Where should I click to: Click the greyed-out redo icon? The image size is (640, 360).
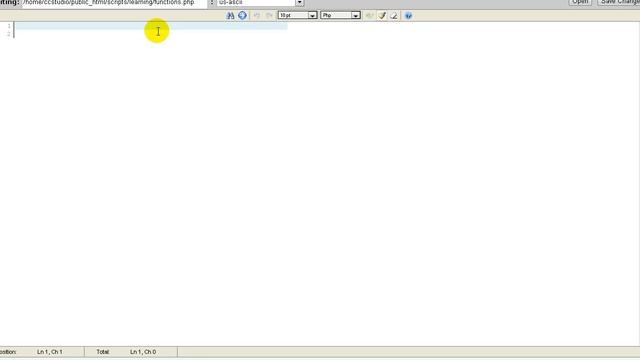[x=269, y=16]
